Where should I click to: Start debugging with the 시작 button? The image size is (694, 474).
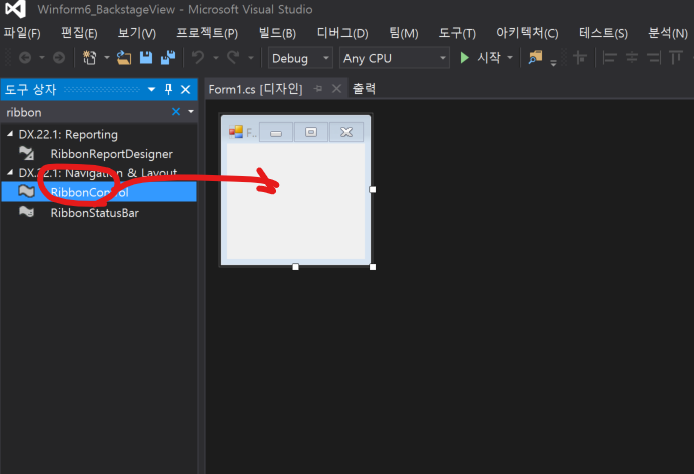[480, 58]
